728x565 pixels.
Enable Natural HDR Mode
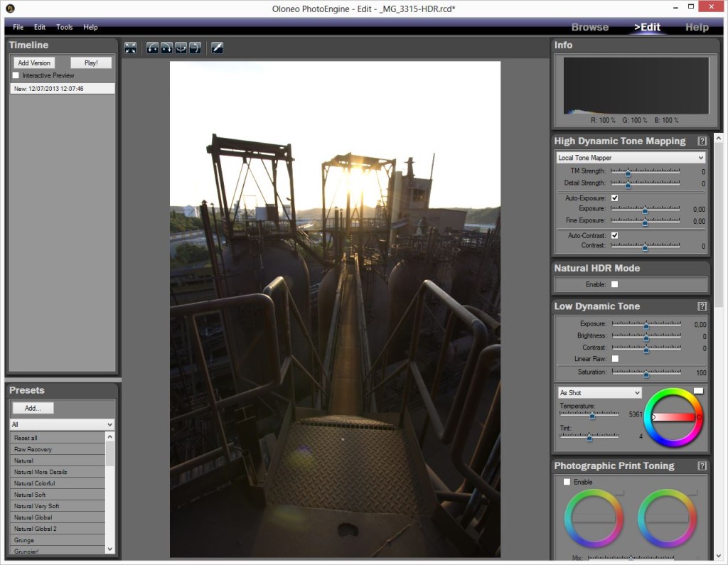click(x=614, y=284)
